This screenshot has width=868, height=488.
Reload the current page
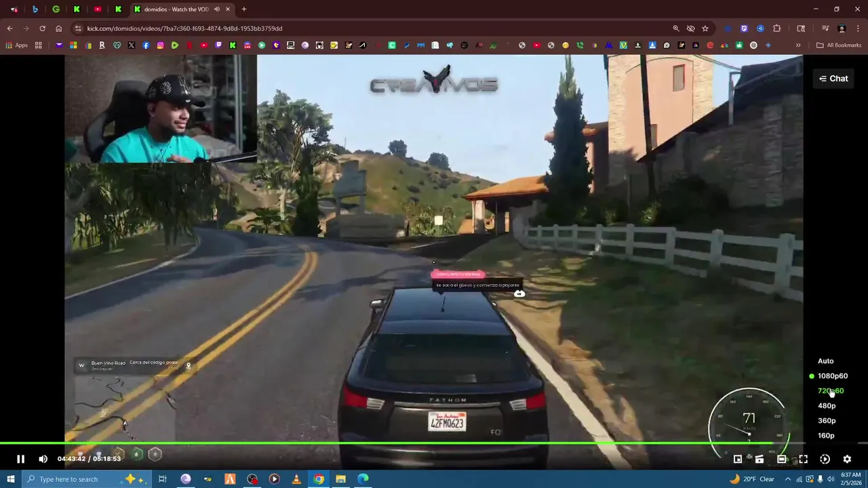tap(42, 28)
